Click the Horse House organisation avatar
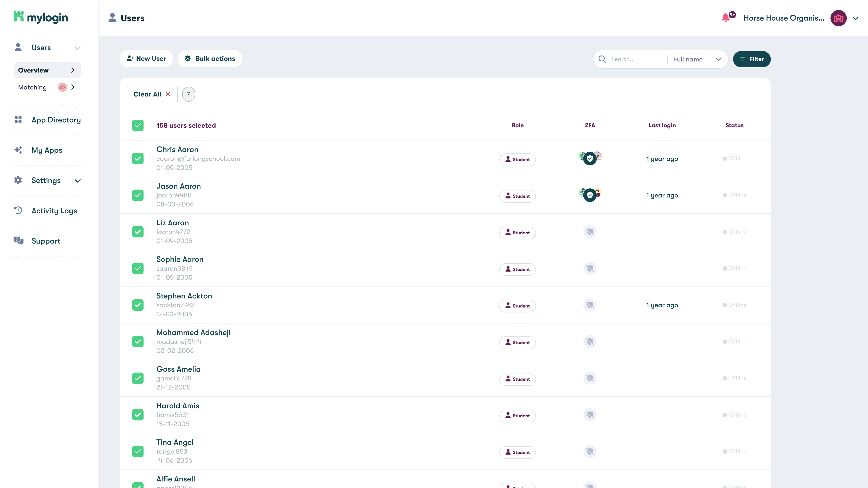The height and width of the screenshot is (488, 868). coord(838,18)
